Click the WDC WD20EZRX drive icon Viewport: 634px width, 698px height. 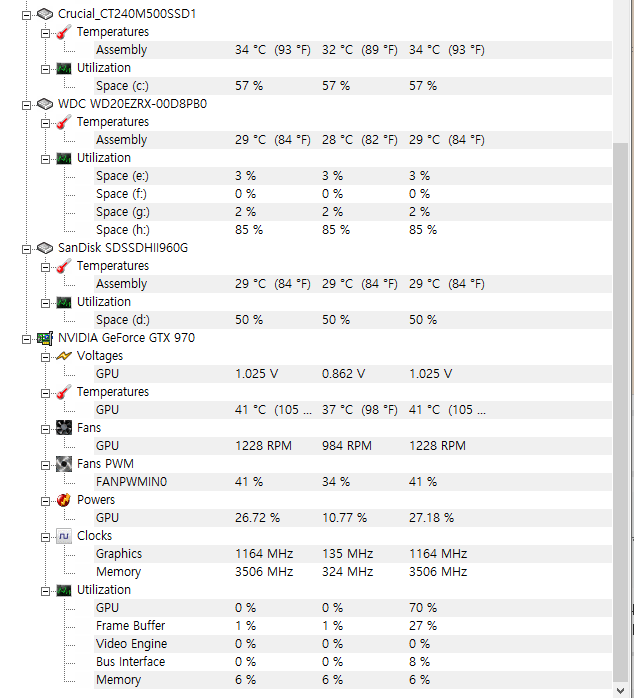coord(45,104)
